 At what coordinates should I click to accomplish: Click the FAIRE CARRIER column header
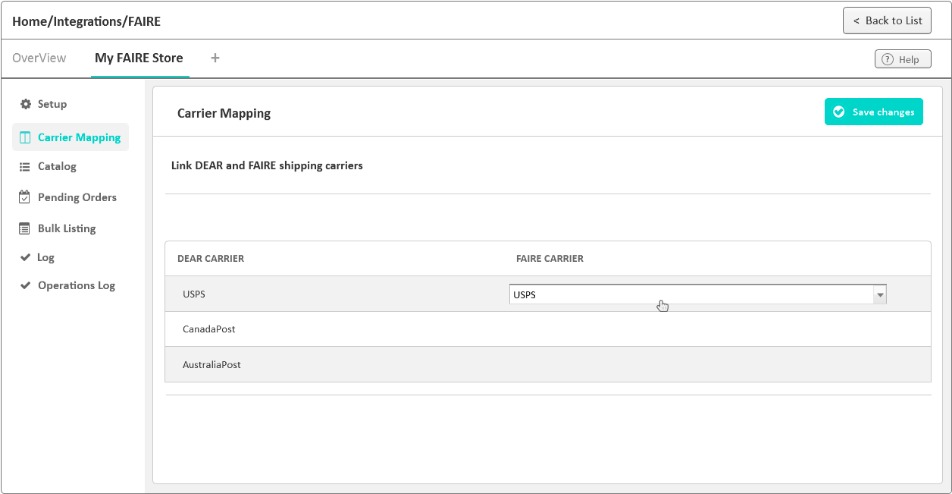coord(549,259)
